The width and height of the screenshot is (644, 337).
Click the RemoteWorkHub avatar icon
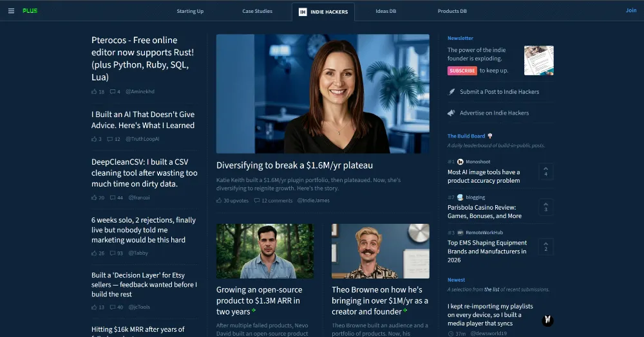pyautogui.click(x=460, y=232)
